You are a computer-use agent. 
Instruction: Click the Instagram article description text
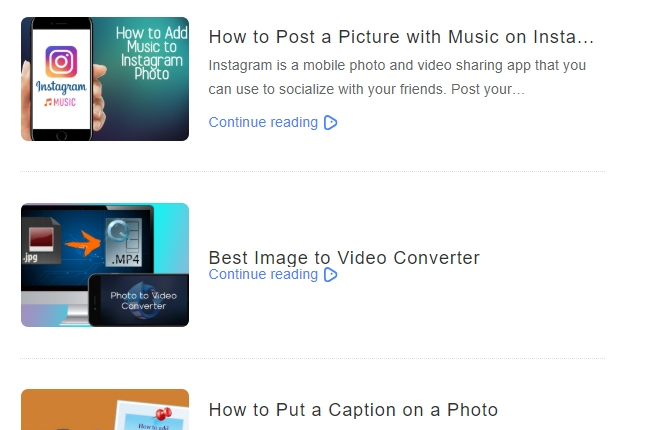coord(397,77)
